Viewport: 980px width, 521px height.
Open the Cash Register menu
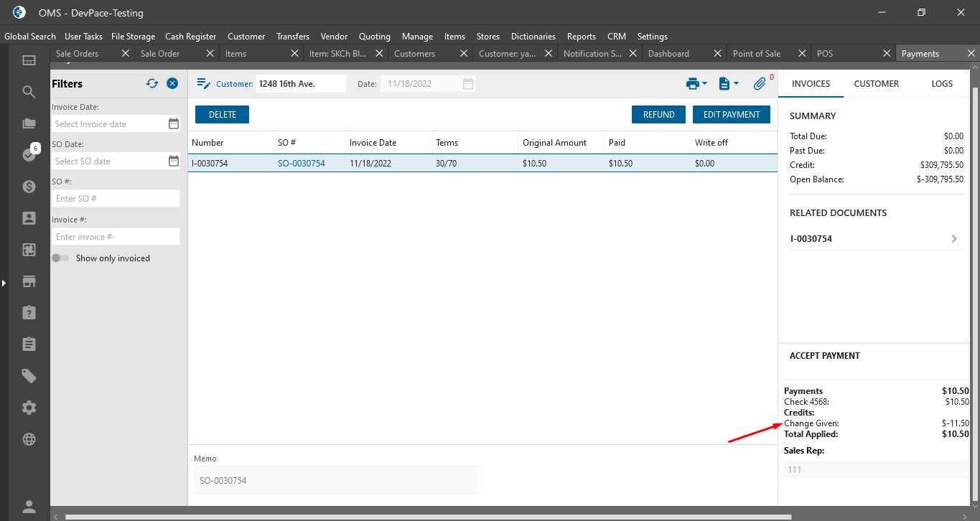click(x=190, y=36)
